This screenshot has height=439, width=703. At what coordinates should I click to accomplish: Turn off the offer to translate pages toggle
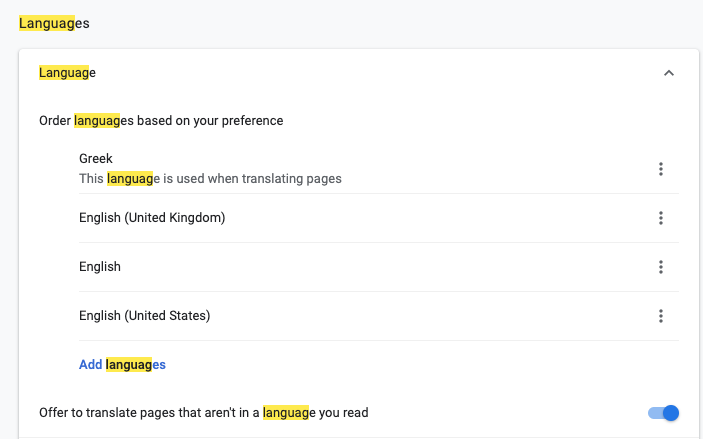[663, 413]
